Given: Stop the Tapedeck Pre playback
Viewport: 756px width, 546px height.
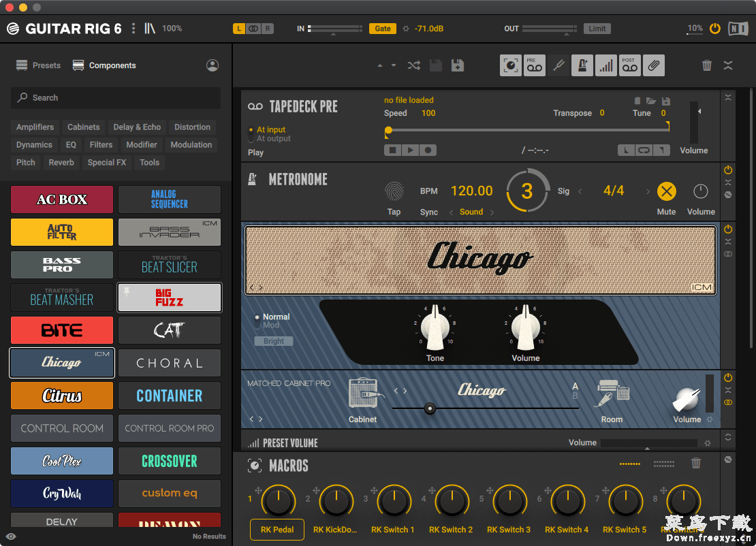Looking at the screenshot, I should [393, 150].
